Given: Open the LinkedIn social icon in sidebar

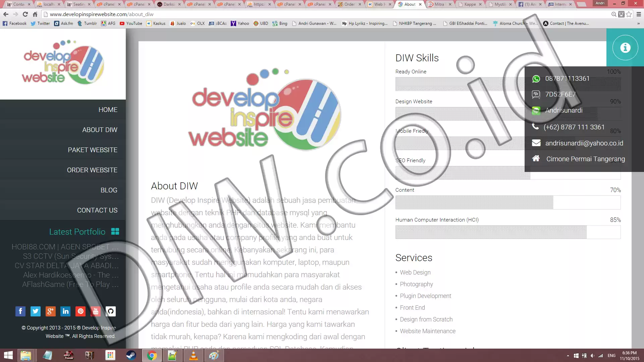Looking at the screenshot, I should click(x=65, y=311).
